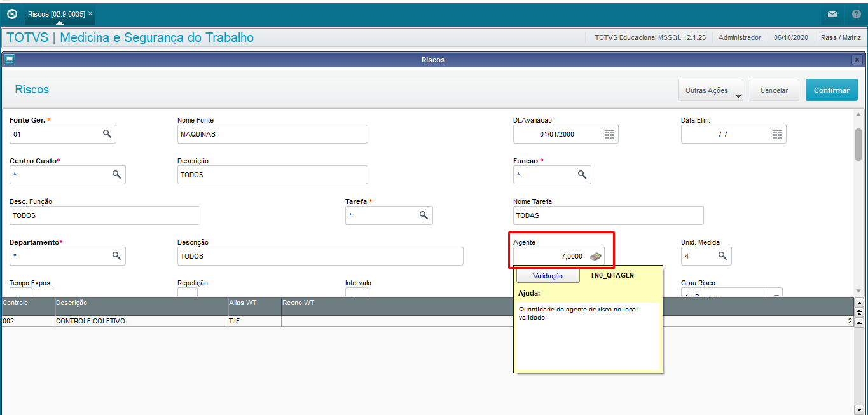Select grid cell 002
The width and height of the screenshot is (868, 415).
[x=27, y=322]
